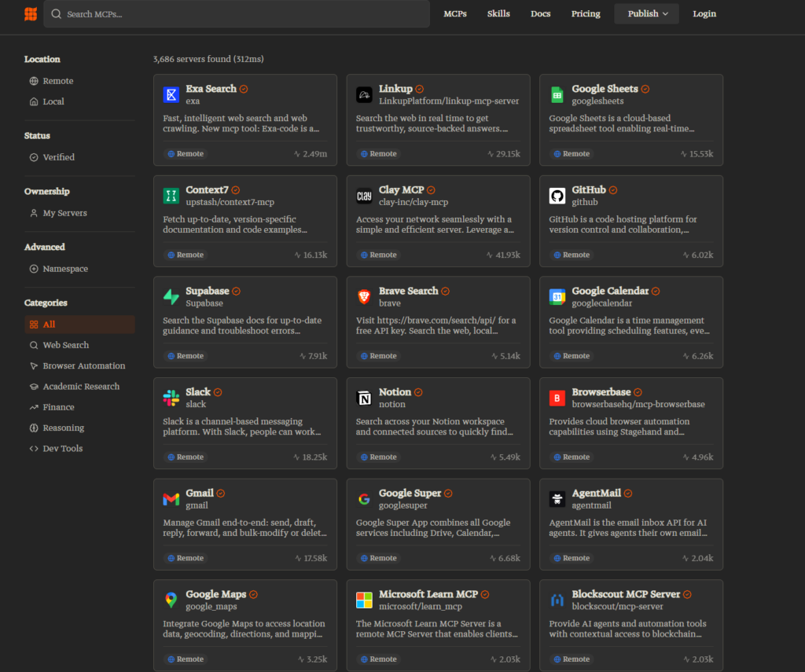The width and height of the screenshot is (805, 672).
Task: Open the Exa Search server icon
Action: click(171, 95)
